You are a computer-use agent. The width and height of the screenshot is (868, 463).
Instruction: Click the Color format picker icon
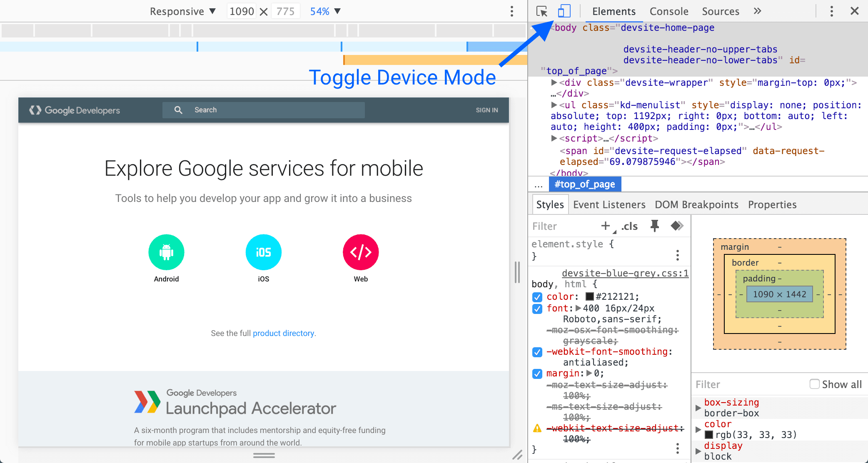tap(676, 226)
